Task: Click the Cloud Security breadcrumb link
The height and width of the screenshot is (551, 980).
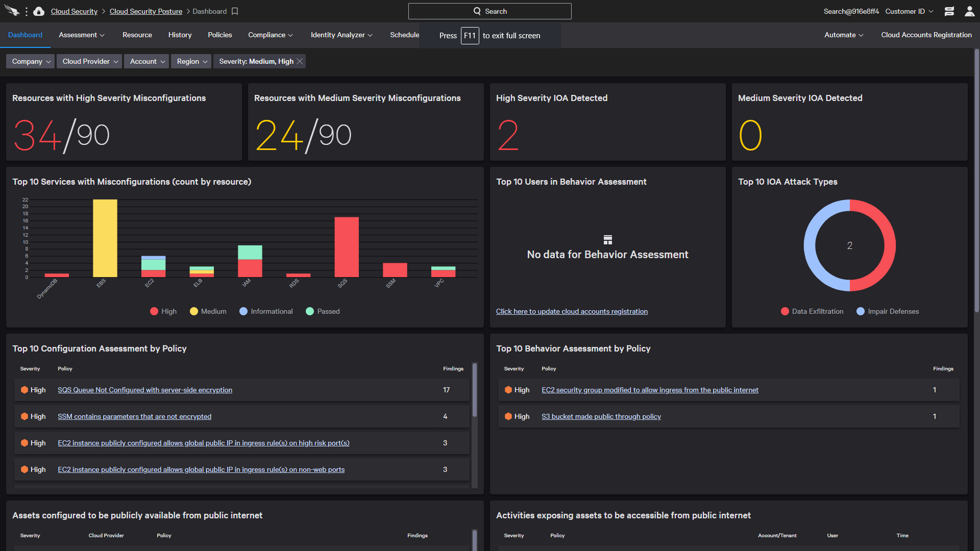Action: [74, 11]
